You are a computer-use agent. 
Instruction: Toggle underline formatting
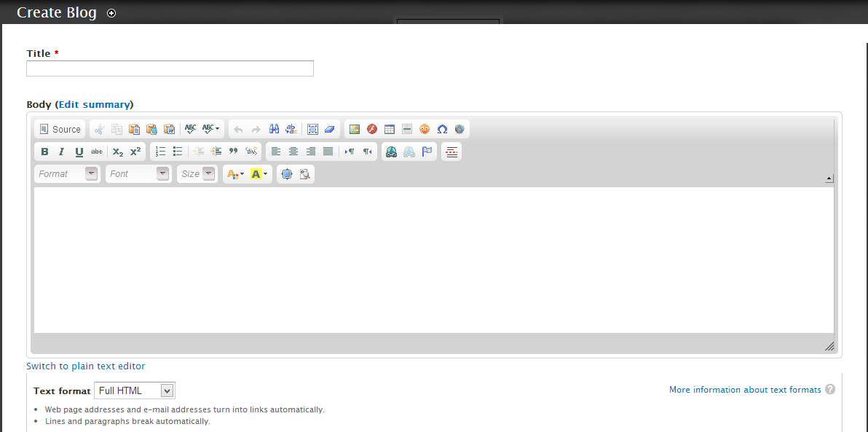click(x=79, y=152)
